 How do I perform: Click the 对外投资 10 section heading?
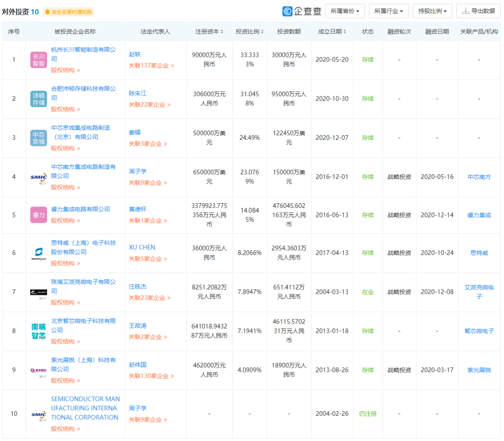pos(20,12)
